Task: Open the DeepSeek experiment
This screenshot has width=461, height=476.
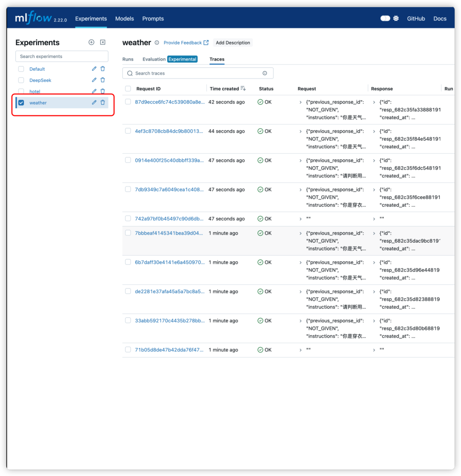Action: tap(40, 80)
